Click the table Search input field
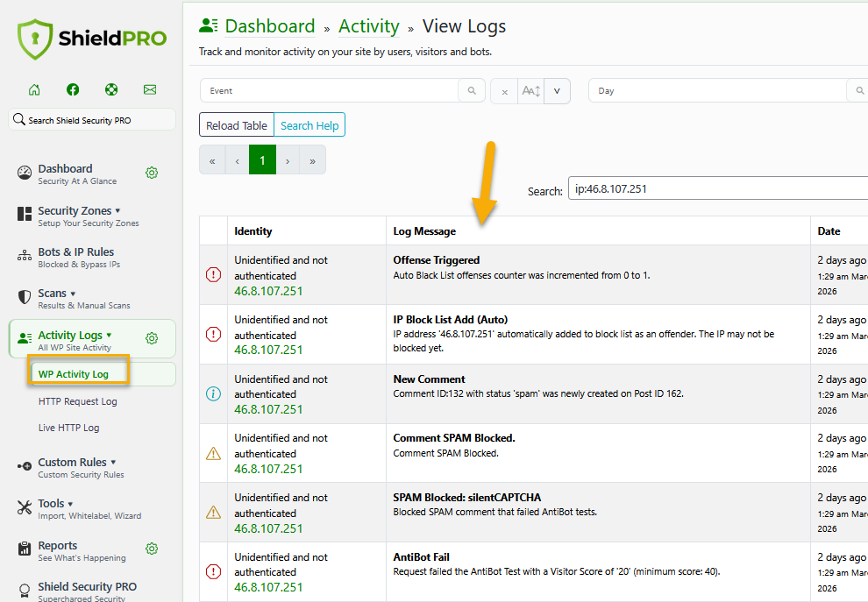The image size is (868, 602). click(718, 188)
